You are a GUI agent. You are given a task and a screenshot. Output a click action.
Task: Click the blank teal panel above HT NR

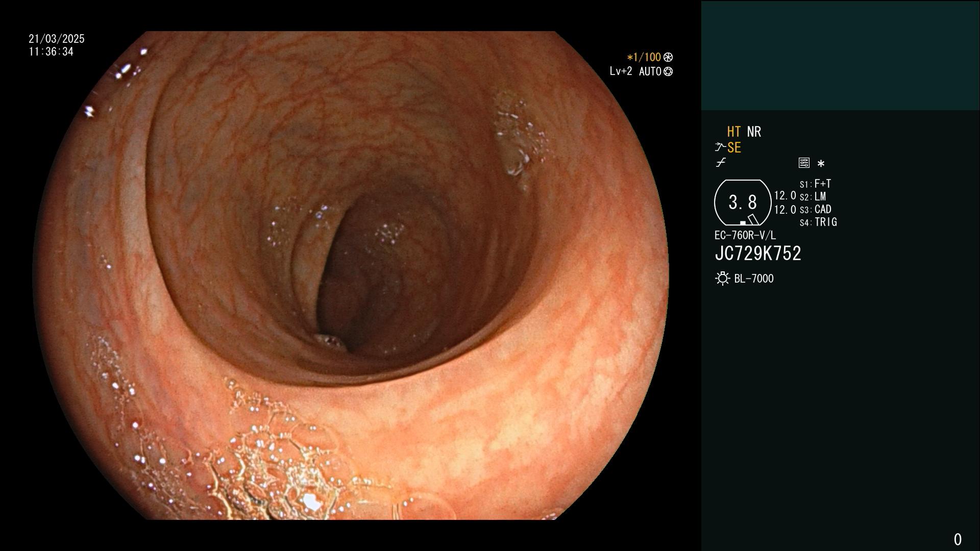(x=840, y=55)
